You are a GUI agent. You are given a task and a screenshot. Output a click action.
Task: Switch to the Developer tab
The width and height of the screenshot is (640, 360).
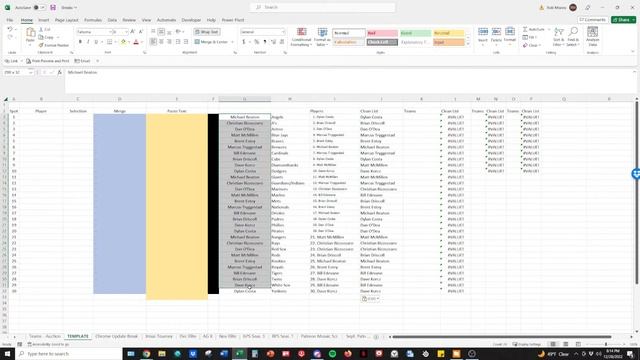(x=191, y=20)
